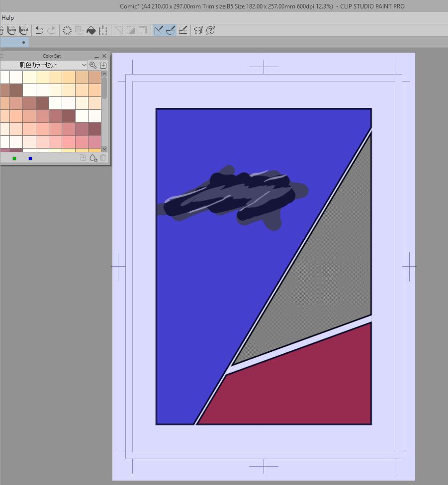The image size is (448, 485).
Task: Click the Color Set scrollbar thumb
Action: pyautogui.click(x=104, y=88)
